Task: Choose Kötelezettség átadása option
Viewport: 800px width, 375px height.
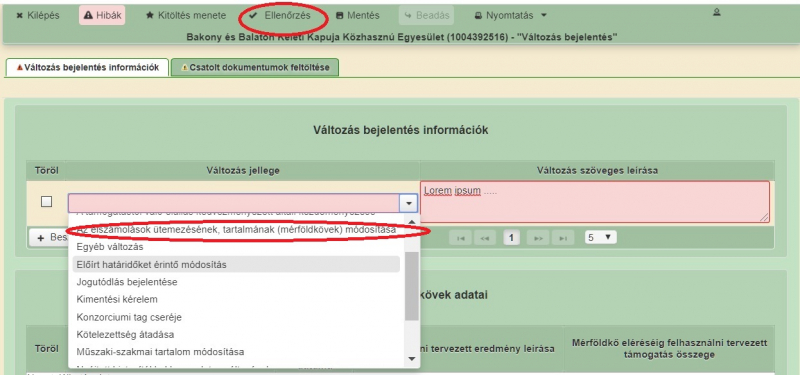Action: tap(236, 335)
